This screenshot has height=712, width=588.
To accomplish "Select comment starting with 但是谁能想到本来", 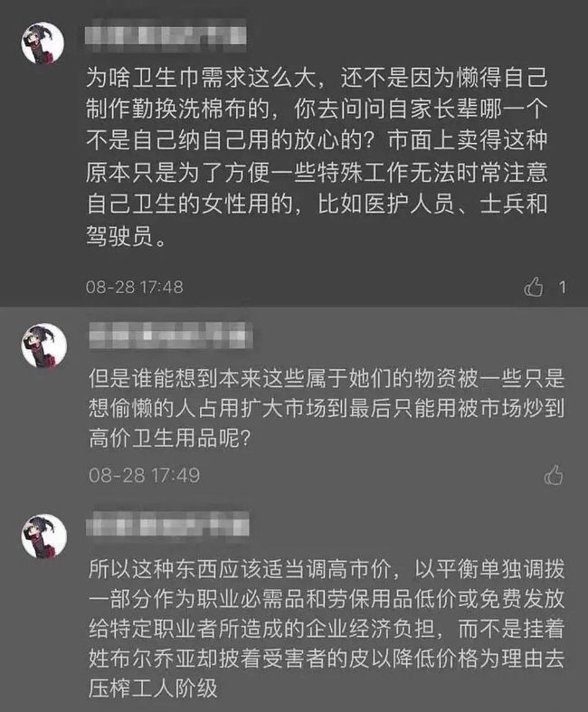I will point(327,409).
